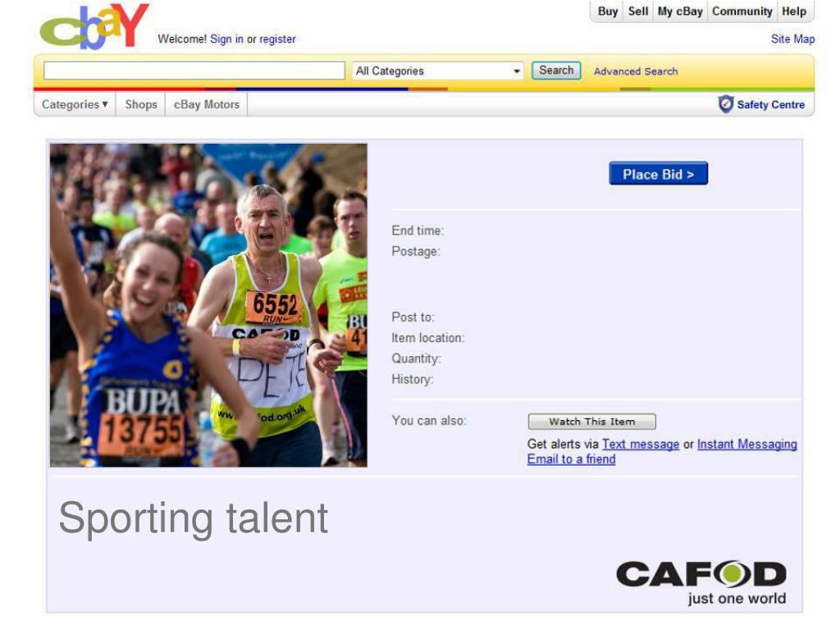Viewport: 840px width, 630px height.
Task: Open the eBay Motors tab
Action: [x=206, y=104]
